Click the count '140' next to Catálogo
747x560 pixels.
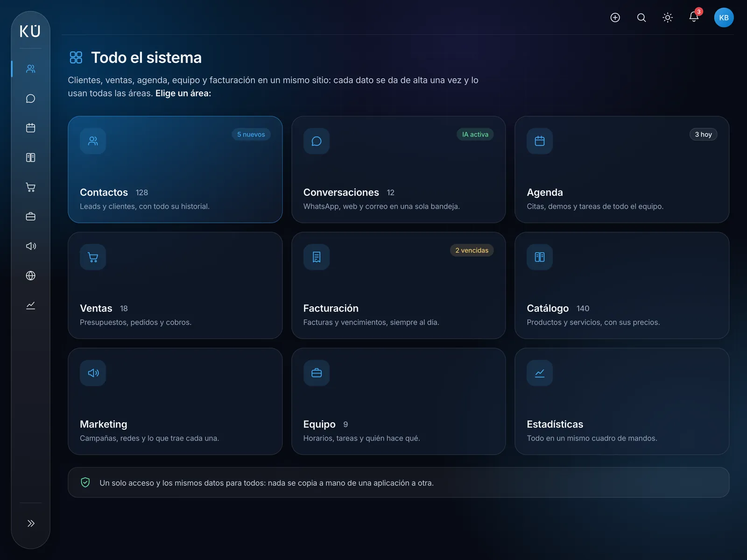583,309
